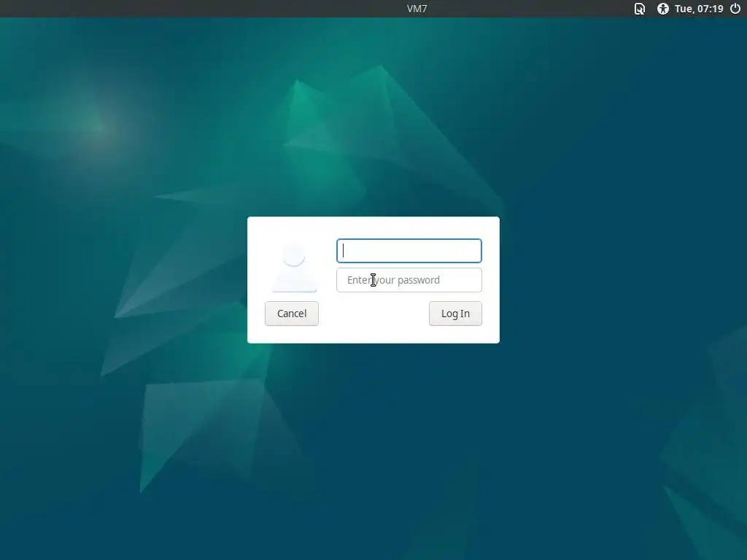Open the session selector icon in top panel

click(x=639, y=9)
